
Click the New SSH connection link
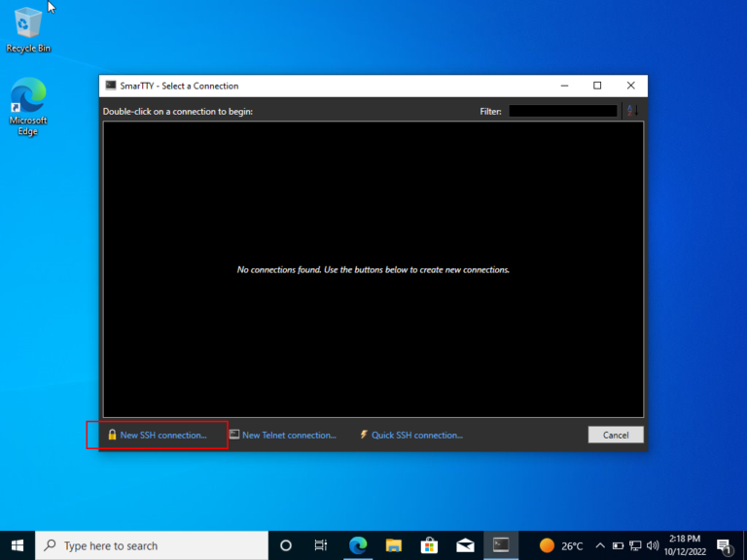[162, 435]
